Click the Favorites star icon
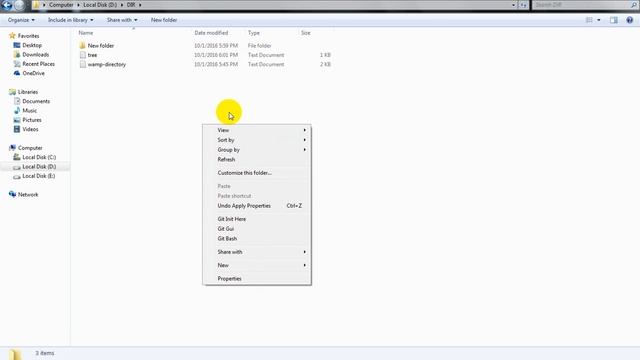 (12, 36)
